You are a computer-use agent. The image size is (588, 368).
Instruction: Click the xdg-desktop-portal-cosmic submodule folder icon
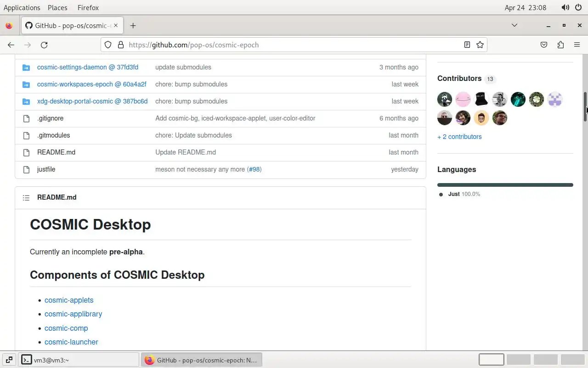(x=26, y=101)
